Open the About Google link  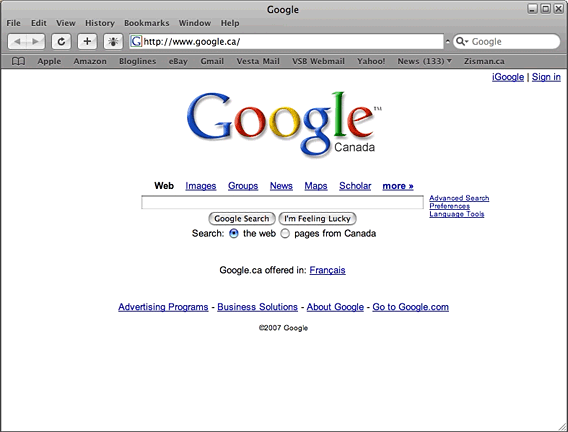click(335, 307)
